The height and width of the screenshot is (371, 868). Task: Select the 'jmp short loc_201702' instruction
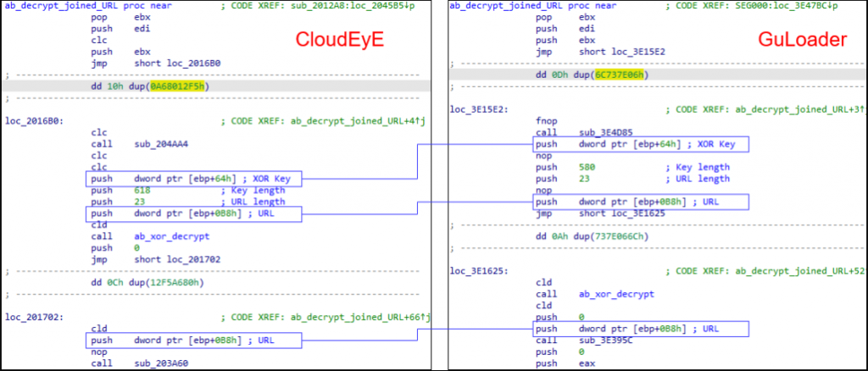click(157, 258)
